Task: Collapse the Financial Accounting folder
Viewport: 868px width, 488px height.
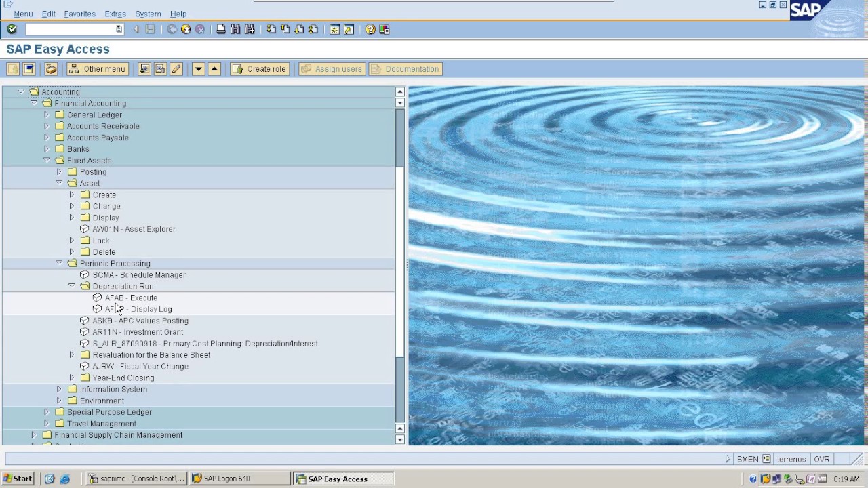Action: click(x=34, y=103)
